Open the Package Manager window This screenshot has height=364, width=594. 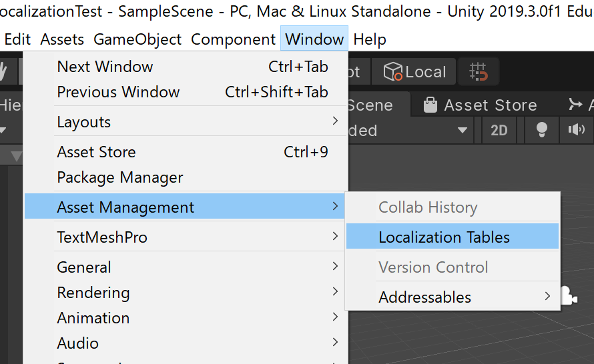click(x=120, y=177)
